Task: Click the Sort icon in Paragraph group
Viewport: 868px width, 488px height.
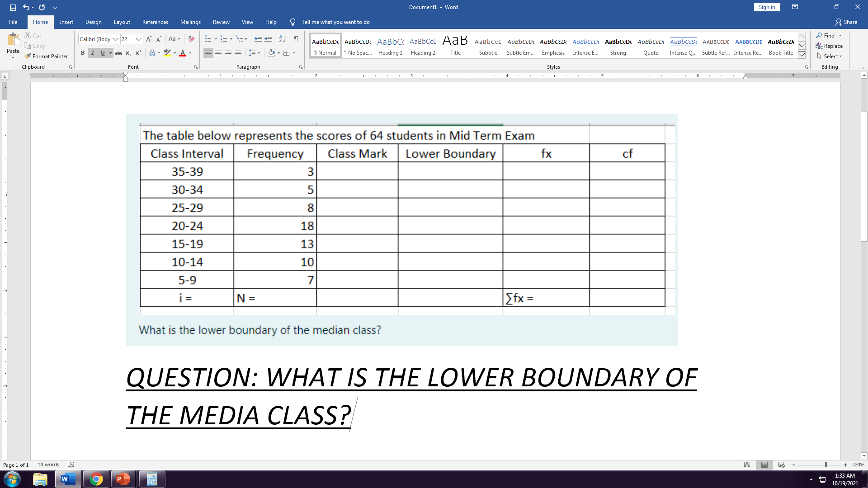Action: (282, 39)
